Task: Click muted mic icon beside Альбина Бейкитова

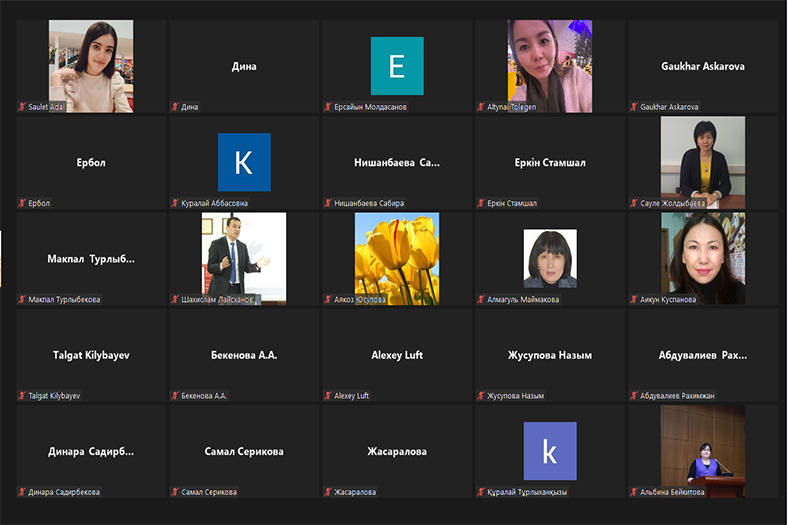Action: tap(634, 492)
